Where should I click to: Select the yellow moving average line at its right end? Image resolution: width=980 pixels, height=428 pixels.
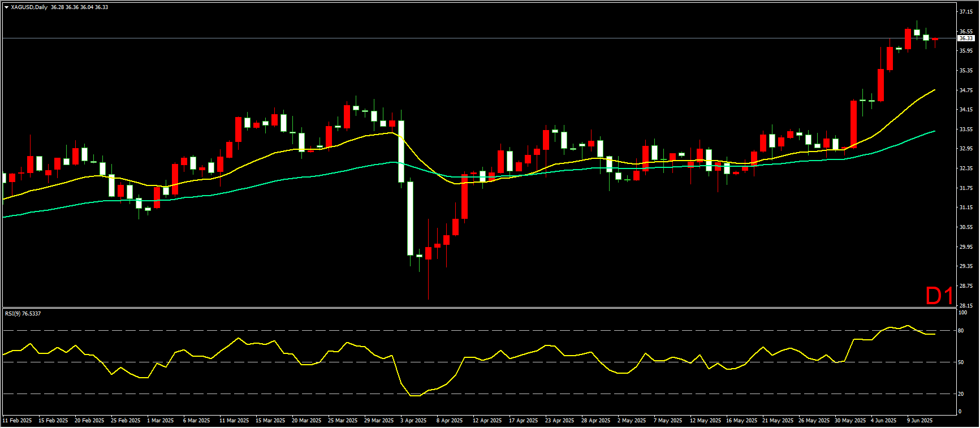(x=934, y=90)
